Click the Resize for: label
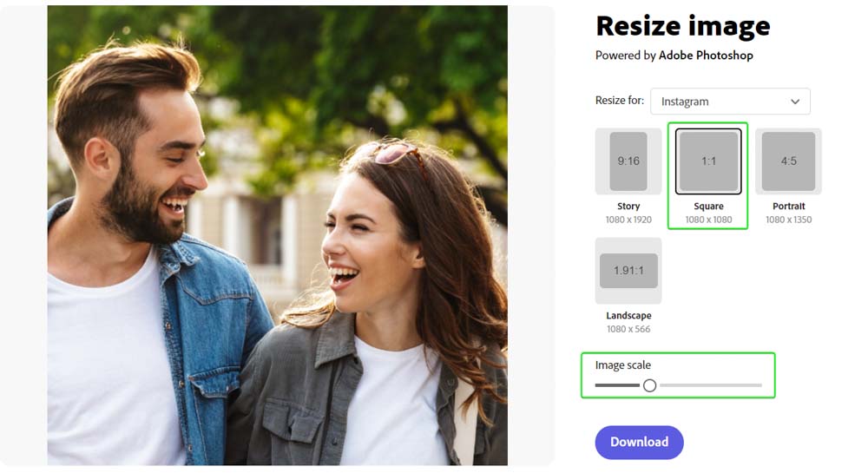868x473 pixels. pos(620,100)
